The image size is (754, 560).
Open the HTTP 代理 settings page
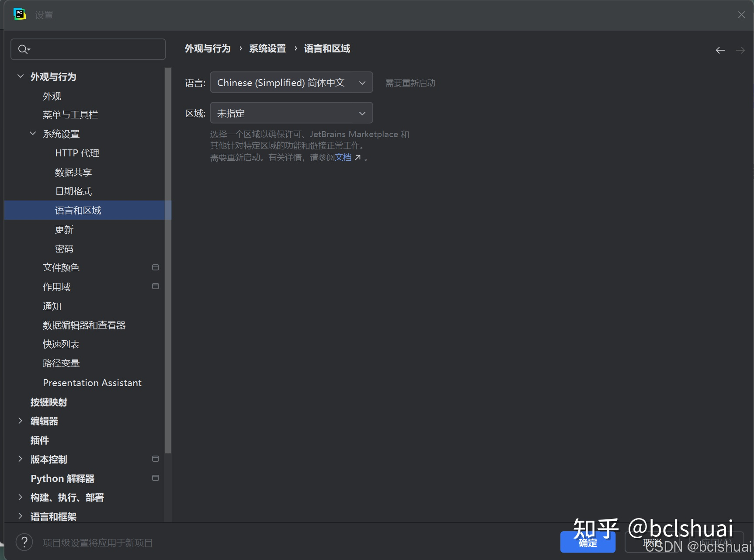coord(77,153)
